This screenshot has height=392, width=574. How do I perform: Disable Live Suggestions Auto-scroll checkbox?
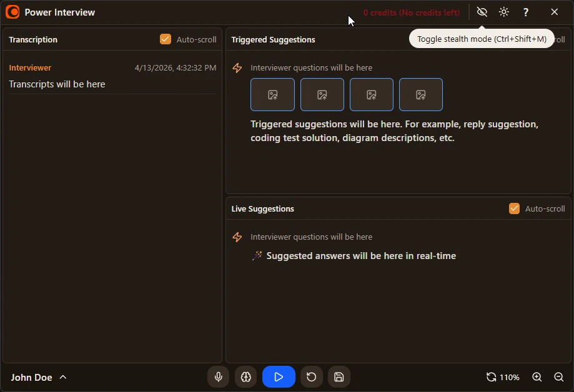point(514,208)
